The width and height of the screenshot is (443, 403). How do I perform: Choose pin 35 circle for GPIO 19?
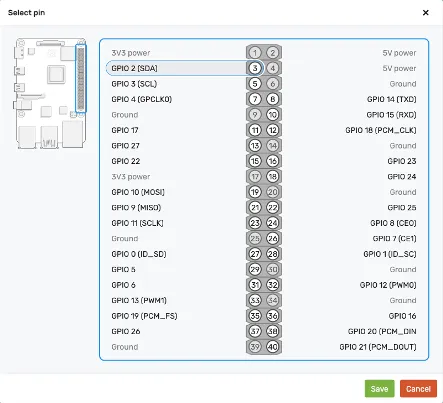tap(255, 316)
